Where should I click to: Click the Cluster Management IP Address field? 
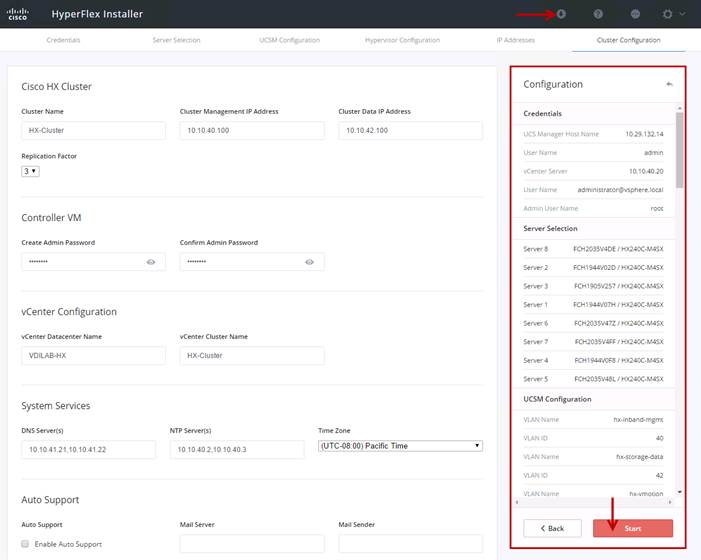tap(252, 131)
